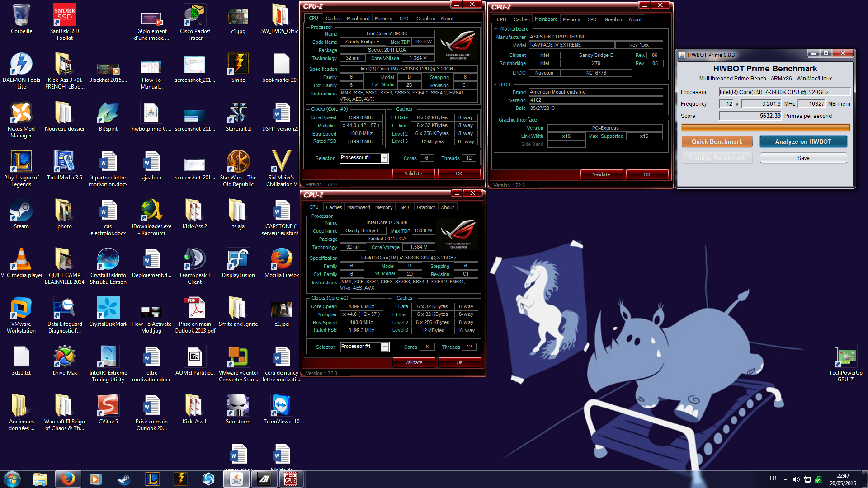Image resolution: width=868 pixels, height=488 pixels.
Task: Launch DisplayFusion desktop icon
Action: tap(238, 263)
